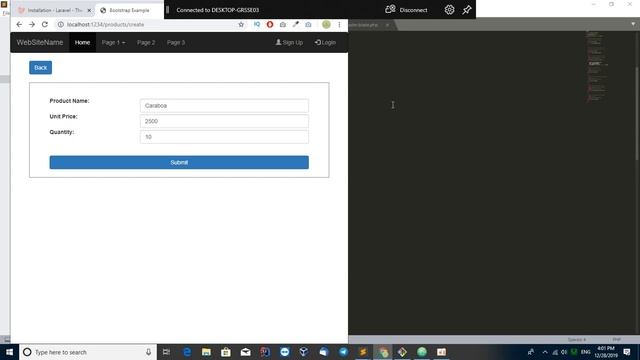Close the Installation - Laravel tab
Image resolution: width=640 pixels, height=360 pixels.
[89, 10]
